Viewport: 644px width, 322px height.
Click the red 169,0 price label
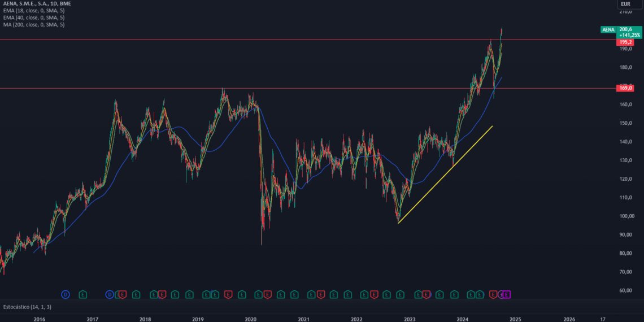tap(625, 88)
